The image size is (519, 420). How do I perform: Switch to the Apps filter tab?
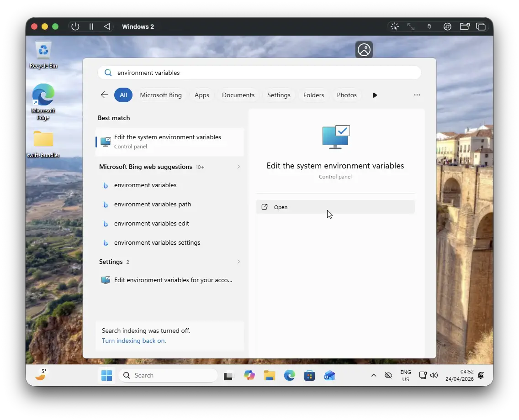(x=201, y=95)
